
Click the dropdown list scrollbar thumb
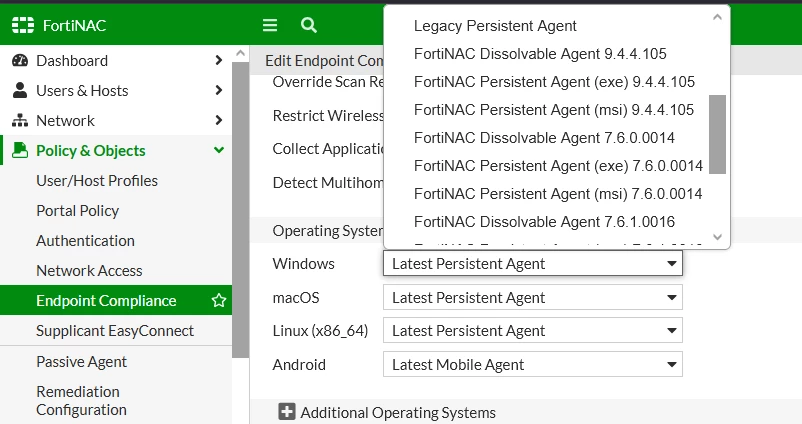pyautogui.click(x=718, y=134)
